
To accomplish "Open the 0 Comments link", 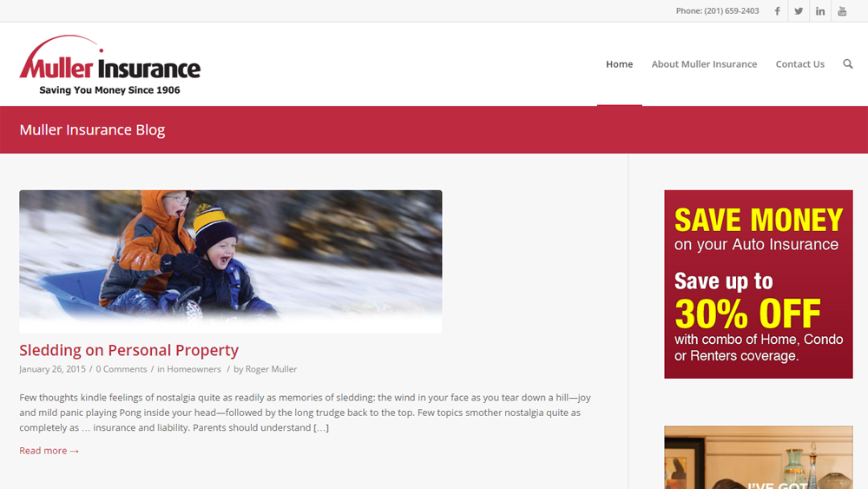I will tap(122, 369).
